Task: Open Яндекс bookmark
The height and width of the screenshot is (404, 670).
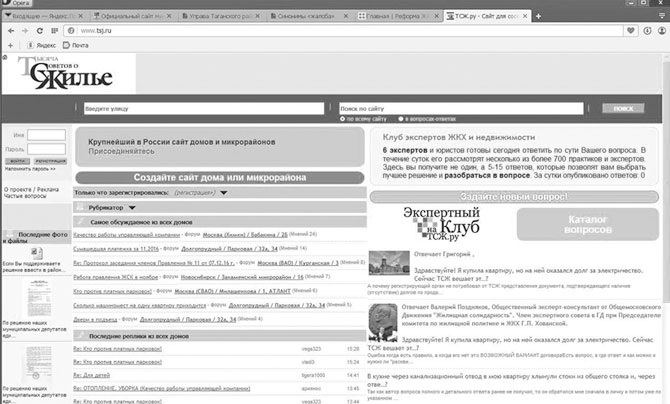Action: pos(41,45)
